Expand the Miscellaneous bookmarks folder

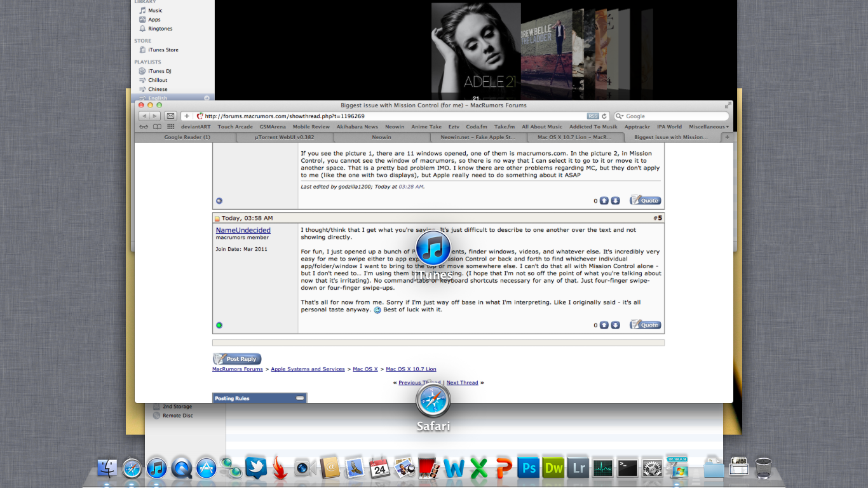[709, 126]
